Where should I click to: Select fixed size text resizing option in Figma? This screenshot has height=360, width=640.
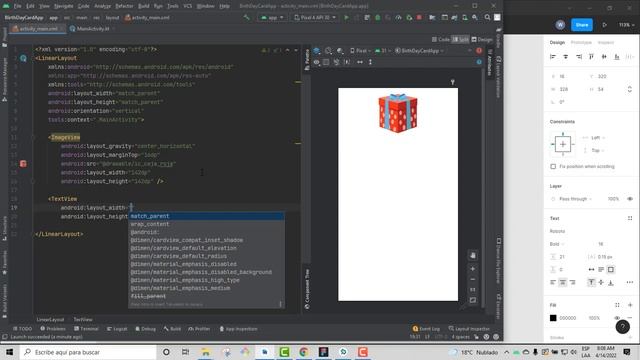(x=611, y=269)
